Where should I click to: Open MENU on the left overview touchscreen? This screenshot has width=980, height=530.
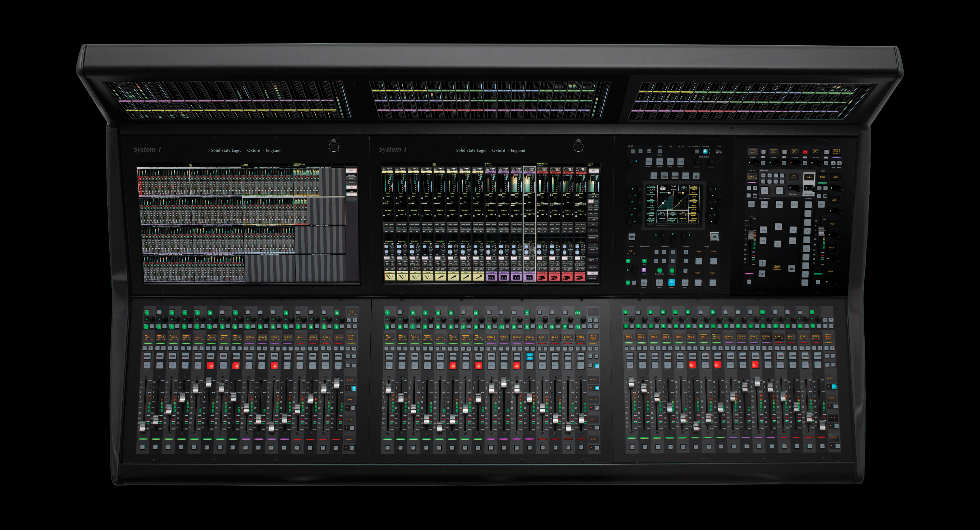coord(352,171)
